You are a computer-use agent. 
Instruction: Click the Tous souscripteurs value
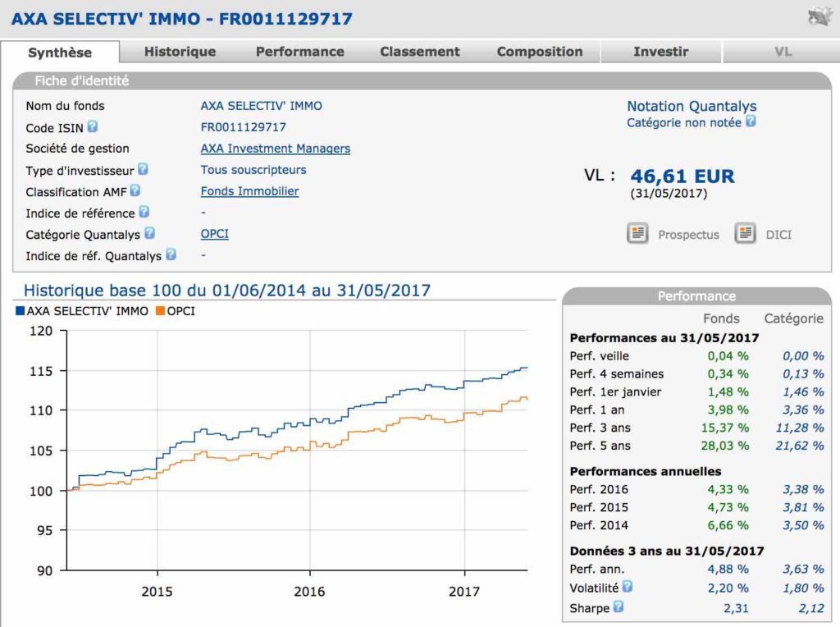point(253,170)
